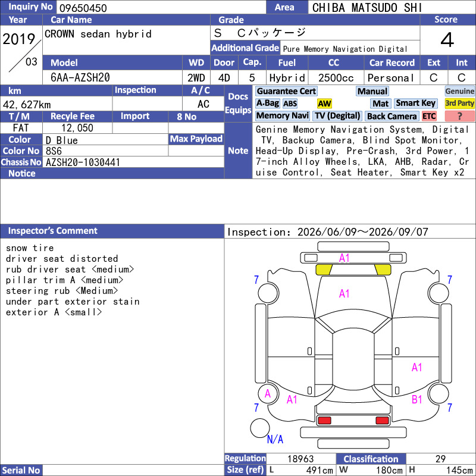Click the AC air conditioning value
The height and width of the screenshot is (476, 476).
tap(203, 104)
